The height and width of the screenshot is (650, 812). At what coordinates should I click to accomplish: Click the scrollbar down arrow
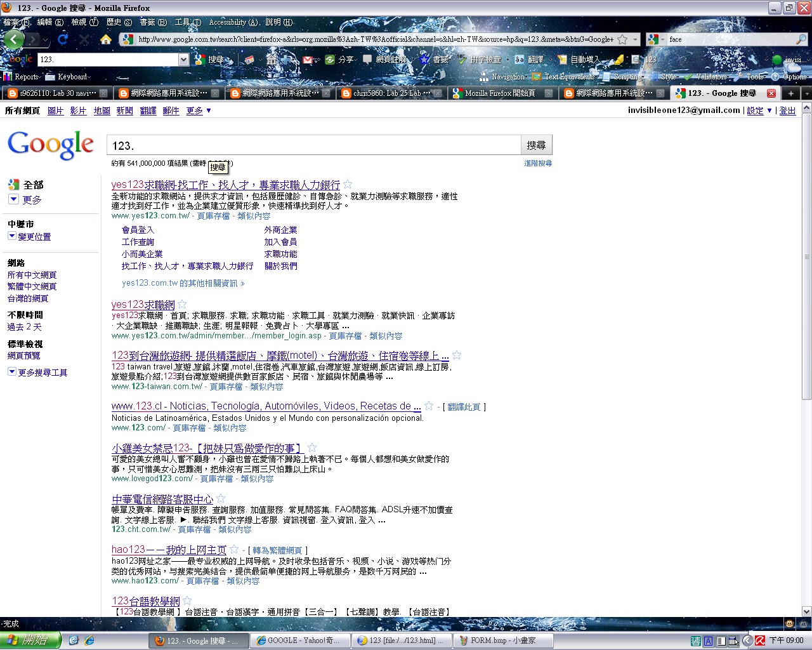pyautogui.click(x=807, y=612)
